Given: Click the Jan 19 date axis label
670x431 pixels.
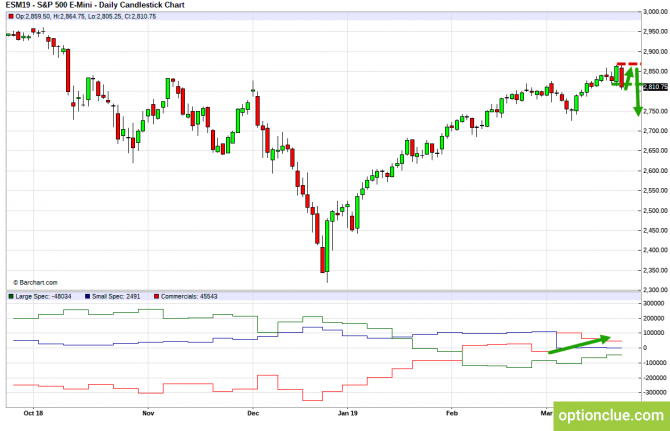Looking at the screenshot, I should coord(347,413).
